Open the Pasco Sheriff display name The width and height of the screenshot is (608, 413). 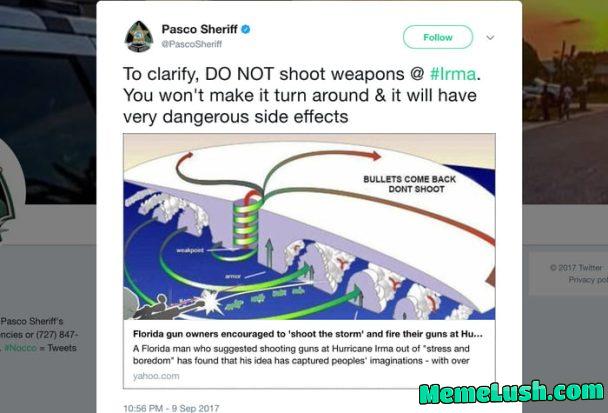coord(199,29)
